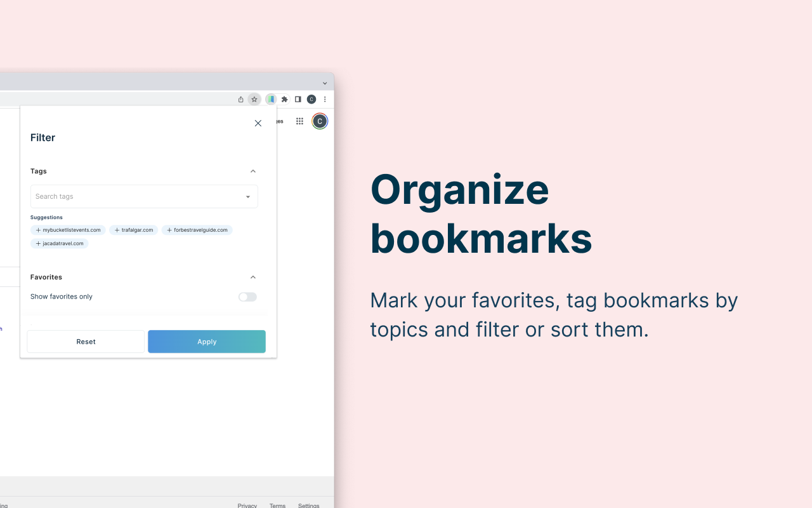
Task: Open the Extensions puzzle-piece icon
Action: click(284, 99)
